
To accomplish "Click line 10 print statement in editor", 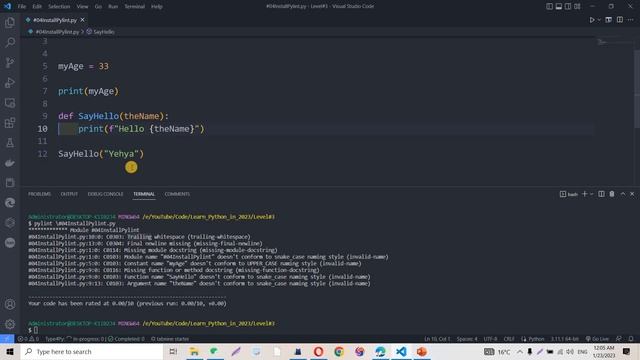I will coord(141,129).
